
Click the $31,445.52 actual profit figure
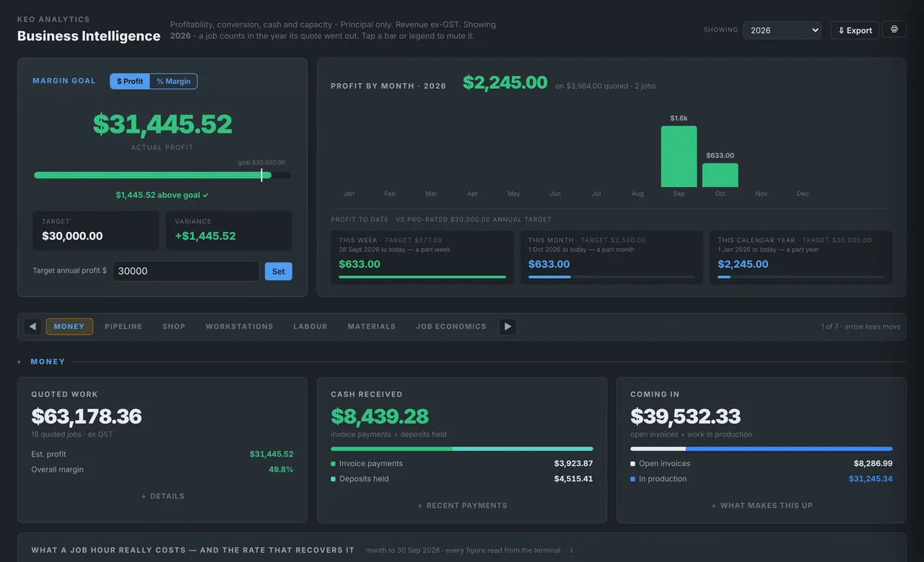[x=162, y=124]
